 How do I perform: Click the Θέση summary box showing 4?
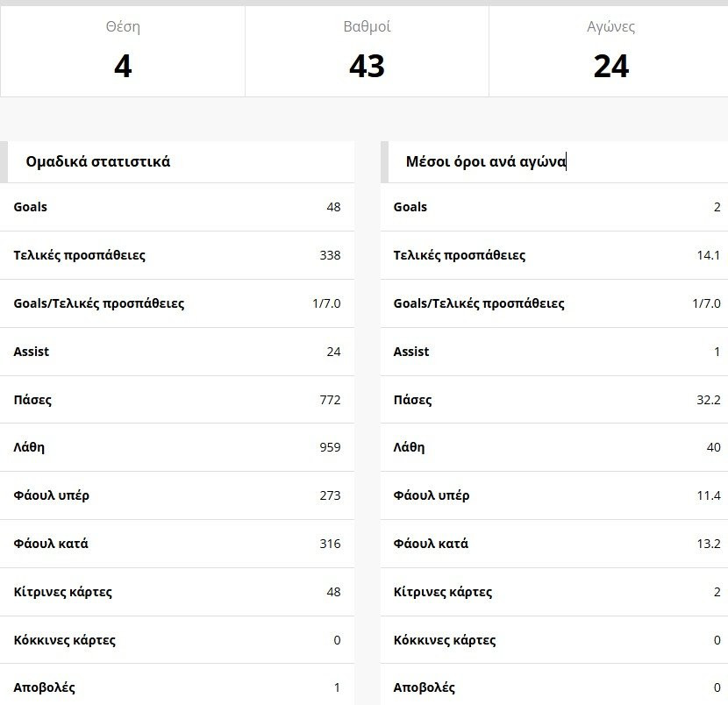[x=123, y=53]
